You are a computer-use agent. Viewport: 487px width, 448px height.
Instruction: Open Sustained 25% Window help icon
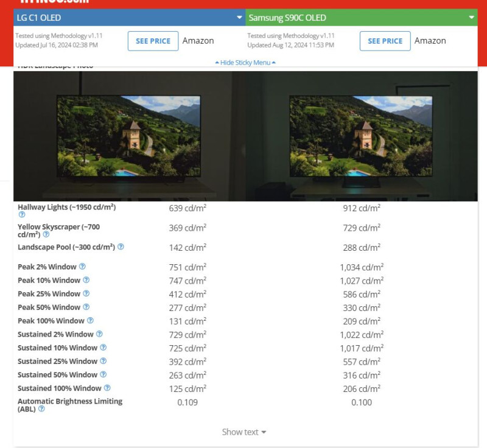pos(103,361)
